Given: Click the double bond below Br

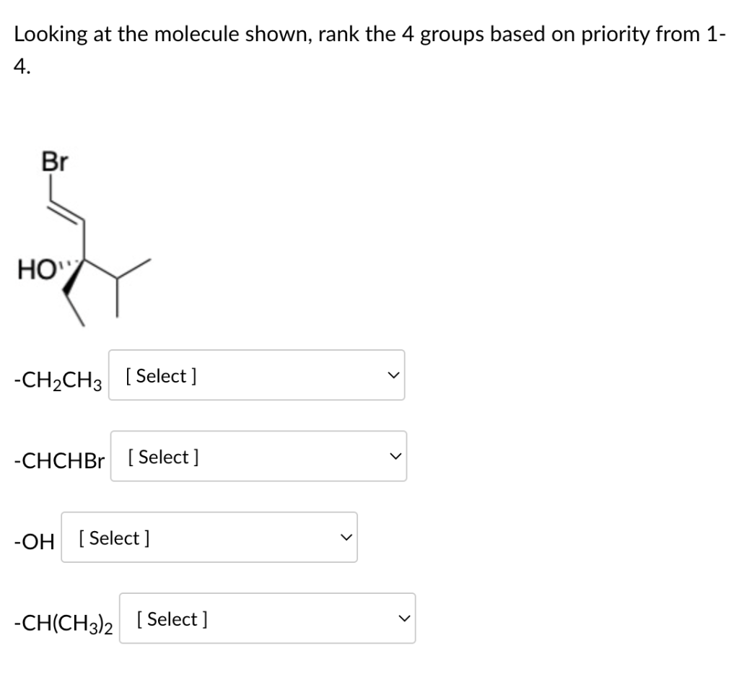Looking at the screenshot, I should pyautogui.click(x=66, y=212).
